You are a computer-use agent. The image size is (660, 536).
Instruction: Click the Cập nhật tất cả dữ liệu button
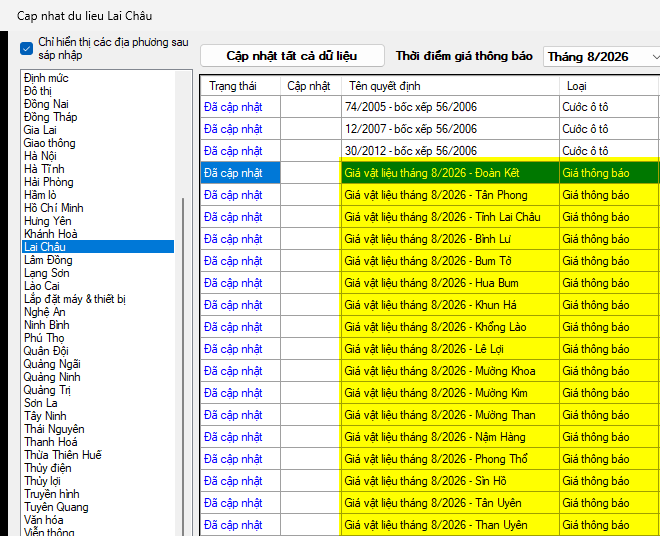click(x=292, y=56)
